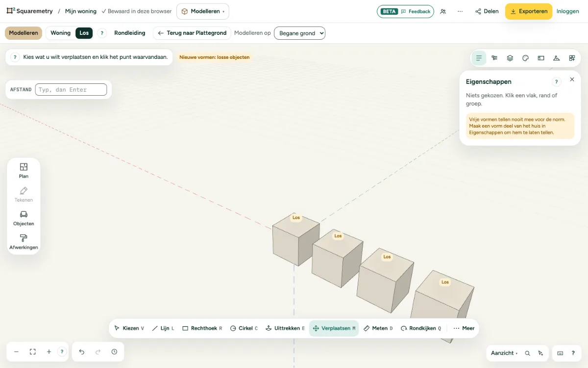The width and height of the screenshot is (588, 368).
Task: Click the Delen share button
Action: [x=487, y=11]
